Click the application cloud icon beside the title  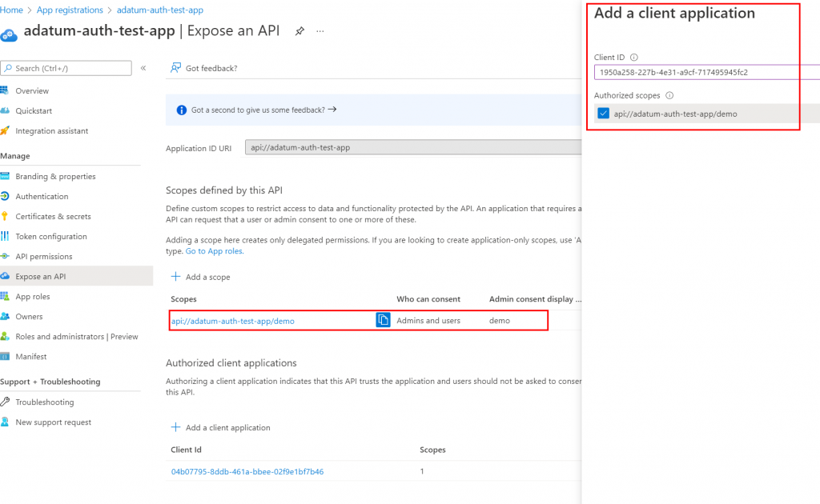(9, 34)
